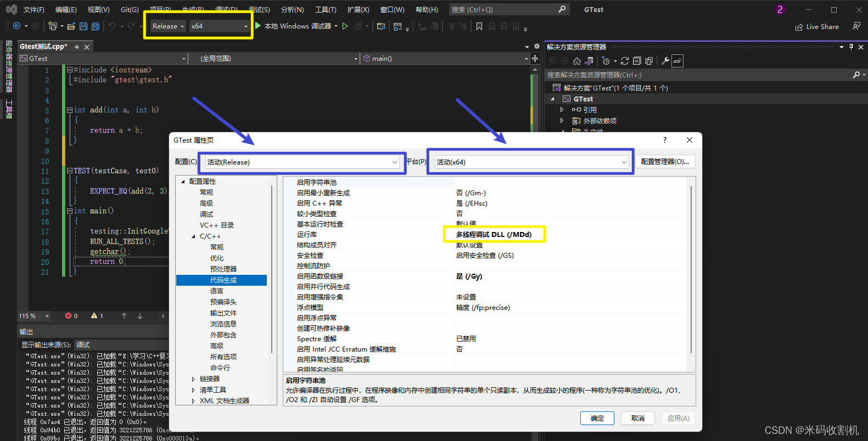868x441 pixels.
Task: Pin the Solution Explorer panel
Action: (x=851, y=47)
